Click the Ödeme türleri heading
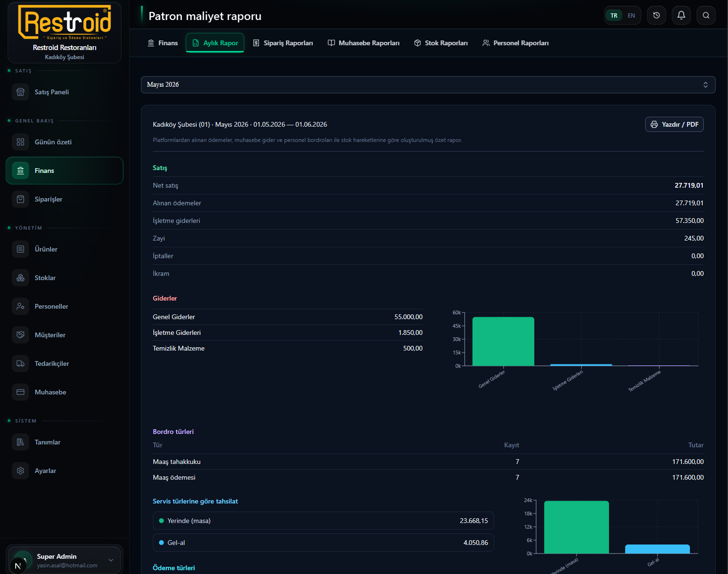The width and height of the screenshot is (728, 574). click(x=174, y=568)
